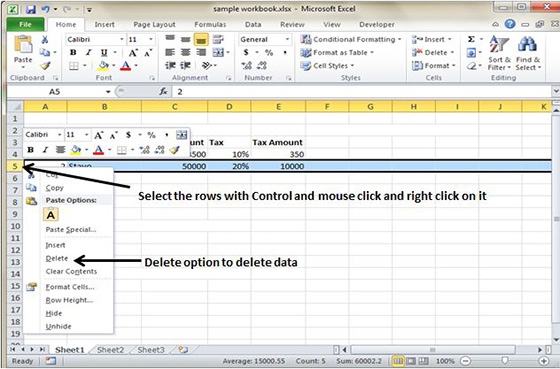Click the zoom slider in status bar
Image resolution: width=560 pixels, height=369 pixels.
pos(504,361)
